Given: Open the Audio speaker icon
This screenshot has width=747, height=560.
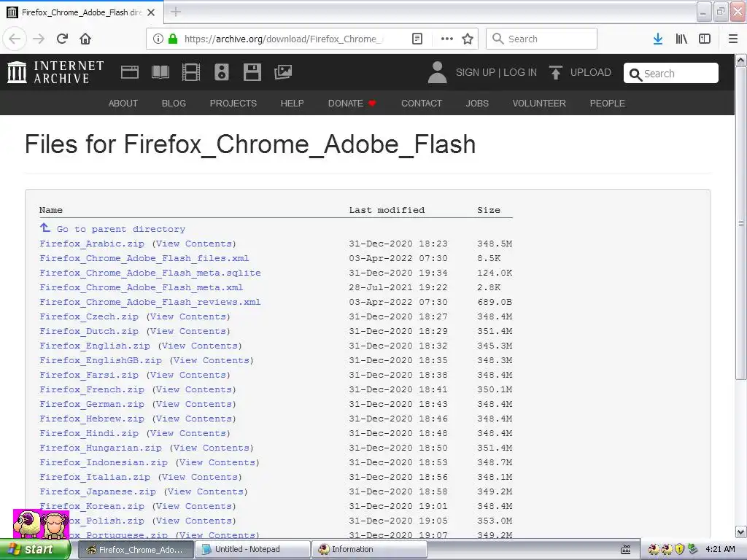Looking at the screenshot, I should pyautogui.click(x=222, y=72).
